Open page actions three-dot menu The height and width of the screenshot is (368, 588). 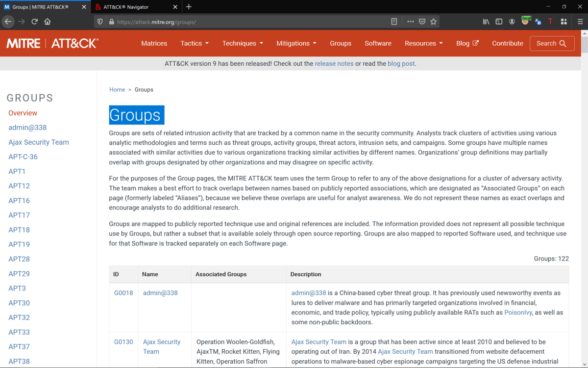411,22
